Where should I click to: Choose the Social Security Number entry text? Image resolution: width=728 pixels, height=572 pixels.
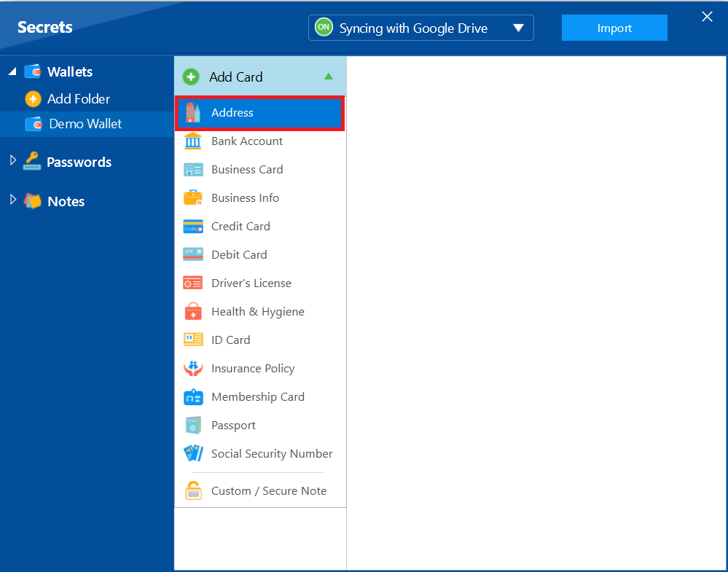coord(272,454)
